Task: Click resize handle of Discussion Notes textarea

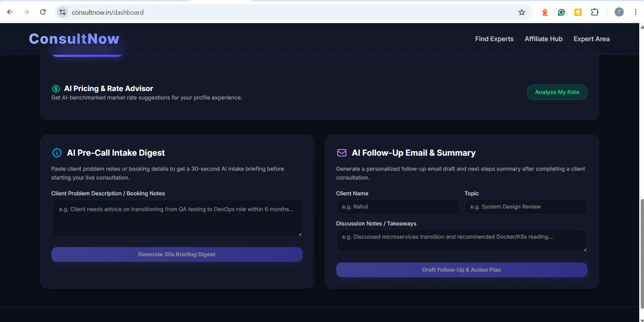Action: click(x=585, y=250)
